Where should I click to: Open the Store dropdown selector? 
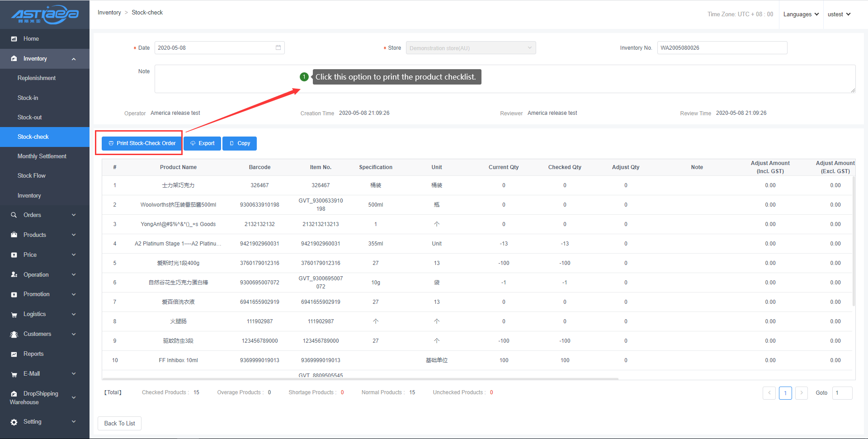pos(471,48)
